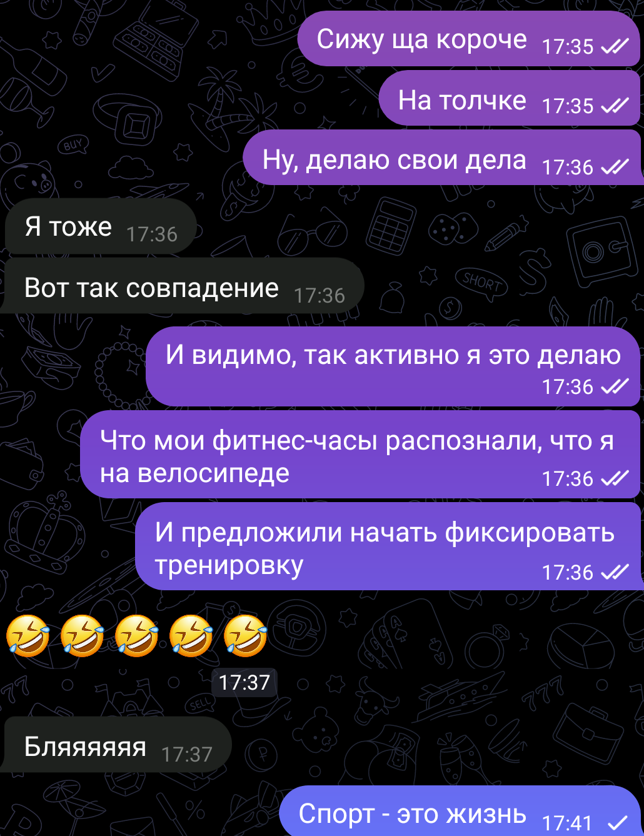Tap the third laughing emoji in the row
Viewport: 644px width, 836px height.
(137, 636)
